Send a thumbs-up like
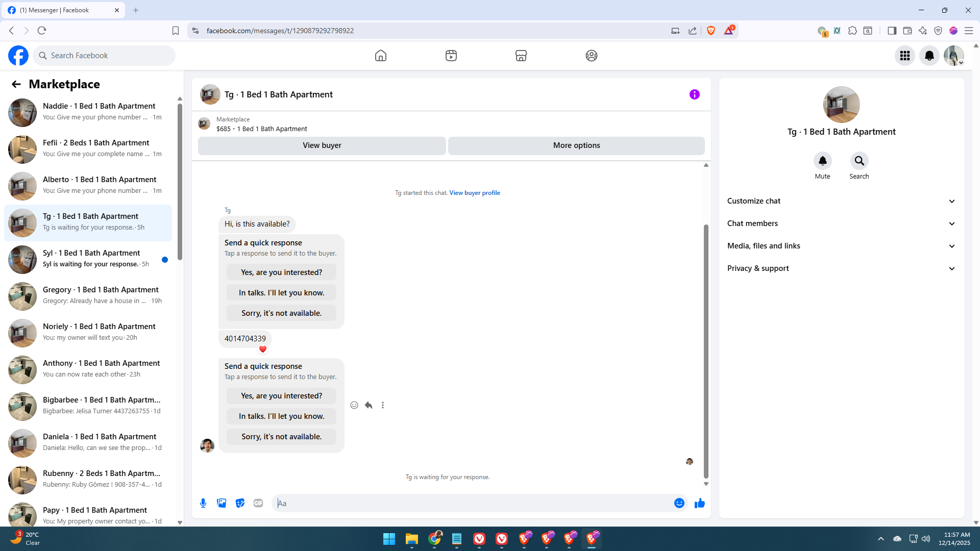This screenshot has height=551, width=980. (699, 503)
